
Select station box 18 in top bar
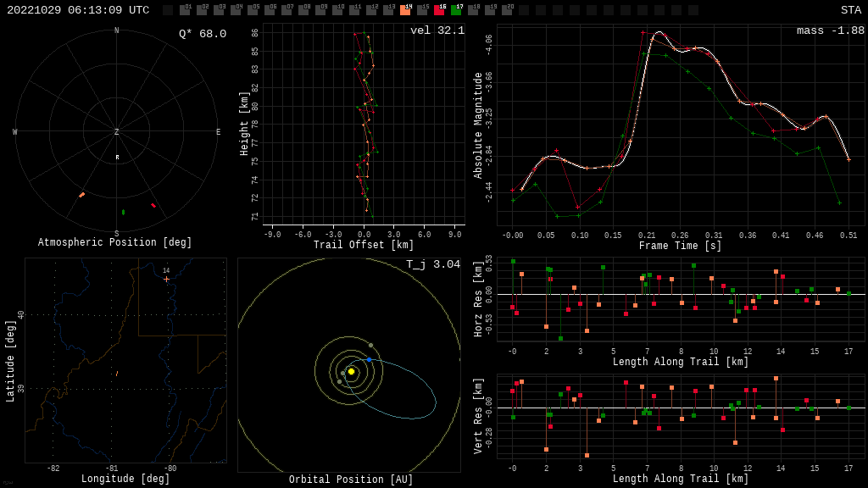[x=473, y=9]
